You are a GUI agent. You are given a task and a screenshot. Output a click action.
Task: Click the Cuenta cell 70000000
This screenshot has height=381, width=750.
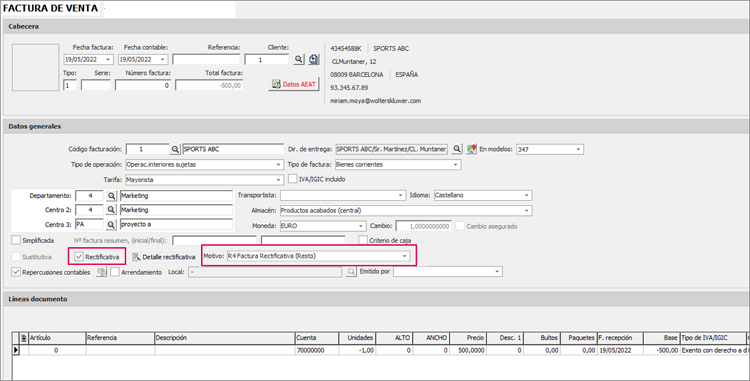click(317, 350)
